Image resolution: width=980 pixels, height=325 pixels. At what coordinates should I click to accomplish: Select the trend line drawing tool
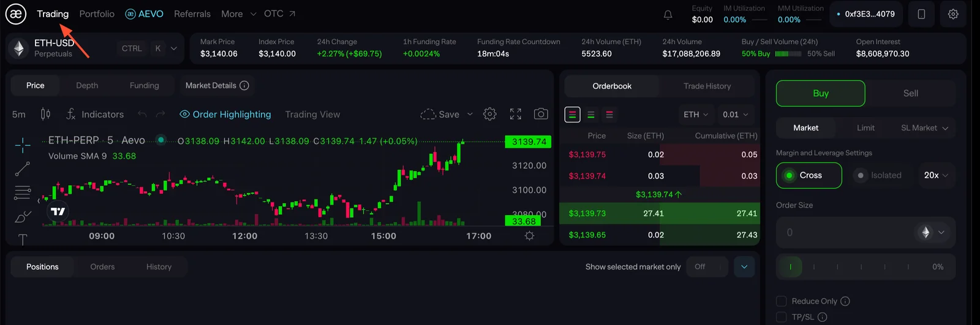tap(23, 169)
